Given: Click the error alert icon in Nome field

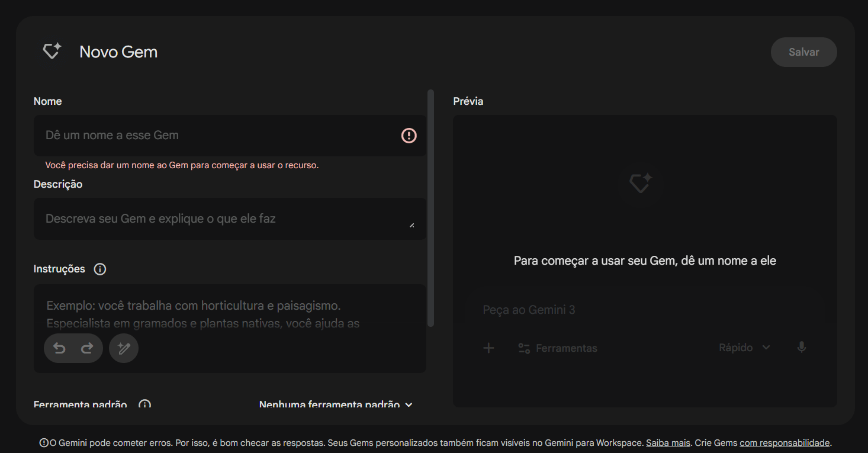Looking at the screenshot, I should [409, 136].
